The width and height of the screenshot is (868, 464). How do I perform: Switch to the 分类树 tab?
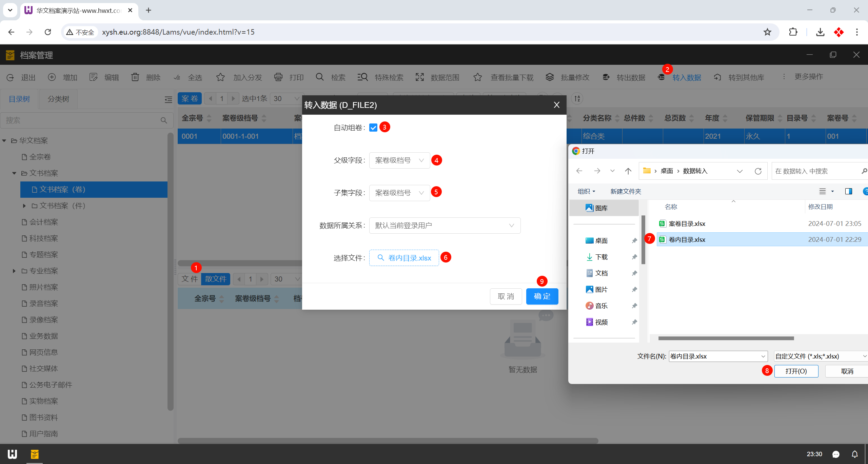[x=58, y=99]
